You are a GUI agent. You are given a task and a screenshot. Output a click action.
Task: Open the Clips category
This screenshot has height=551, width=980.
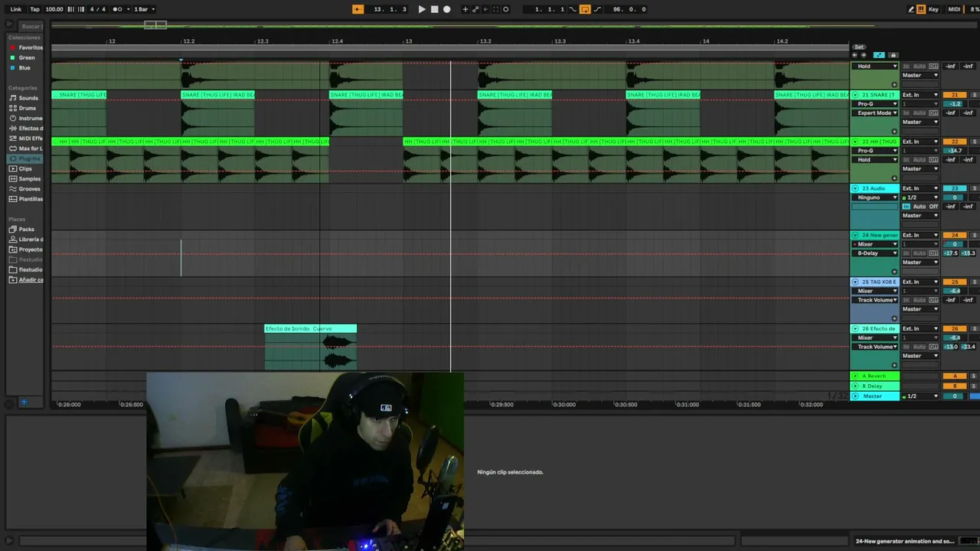pyautogui.click(x=25, y=168)
